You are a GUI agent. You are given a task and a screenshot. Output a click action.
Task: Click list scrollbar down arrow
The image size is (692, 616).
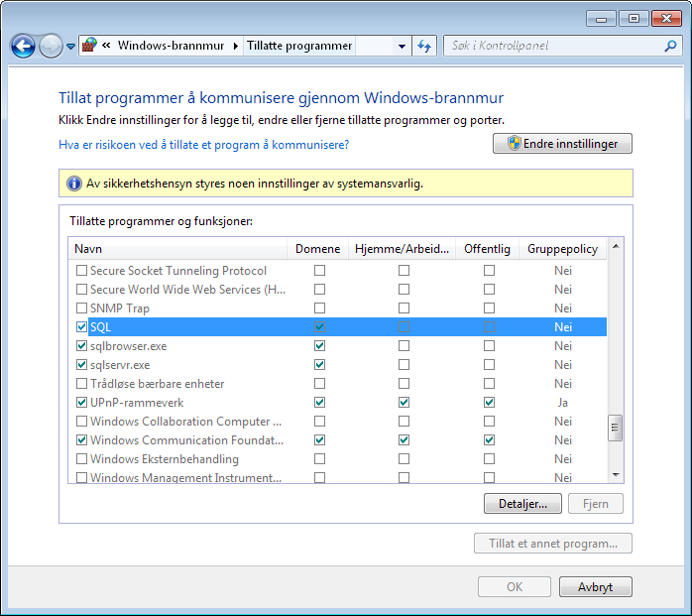coord(616,475)
